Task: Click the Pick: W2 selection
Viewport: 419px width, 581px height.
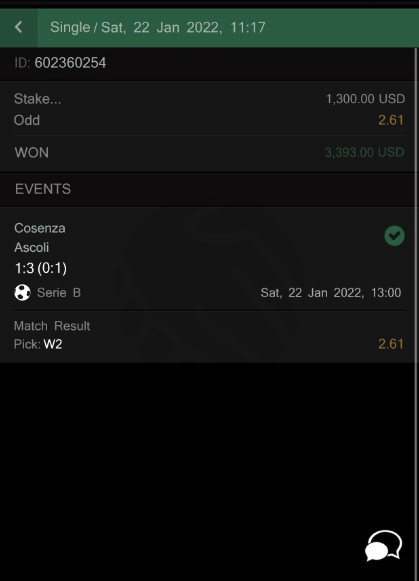Action: tap(38, 344)
